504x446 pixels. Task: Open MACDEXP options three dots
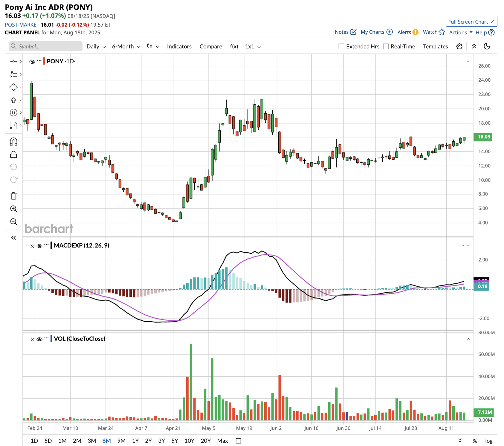point(46,245)
